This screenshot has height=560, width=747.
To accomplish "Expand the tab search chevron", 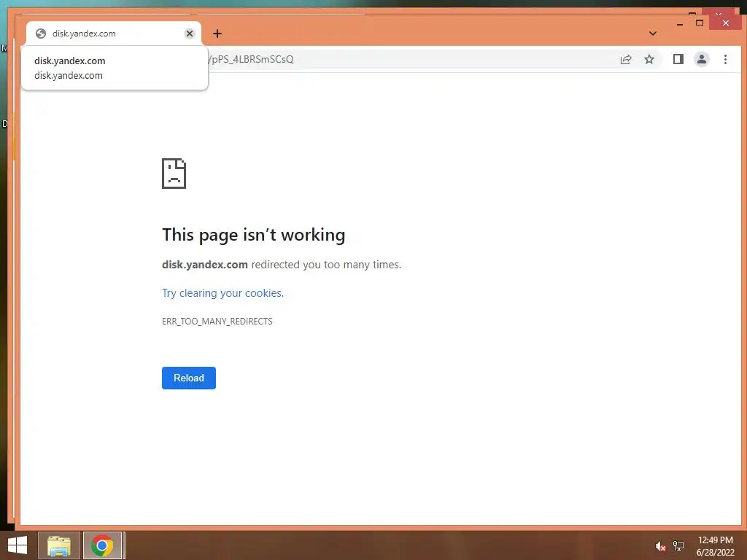I will coord(653,34).
